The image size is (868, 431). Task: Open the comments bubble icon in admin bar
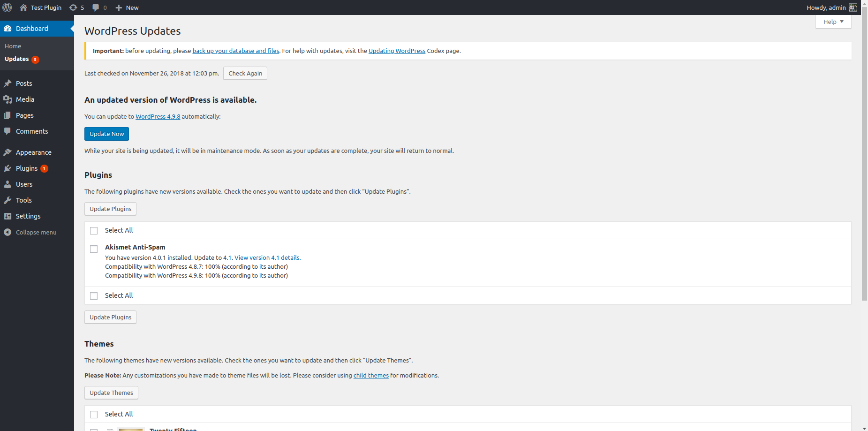(96, 8)
